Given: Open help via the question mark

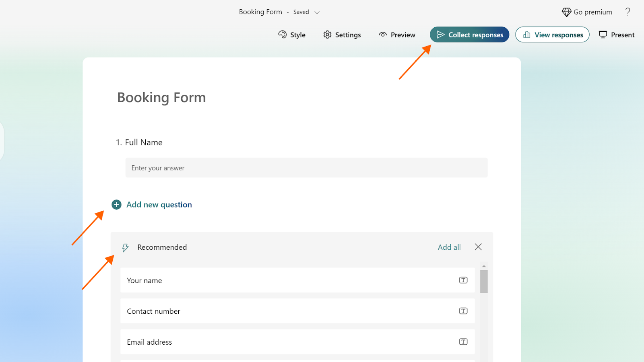Looking at the screenshot, I should [x=627, y=12].
